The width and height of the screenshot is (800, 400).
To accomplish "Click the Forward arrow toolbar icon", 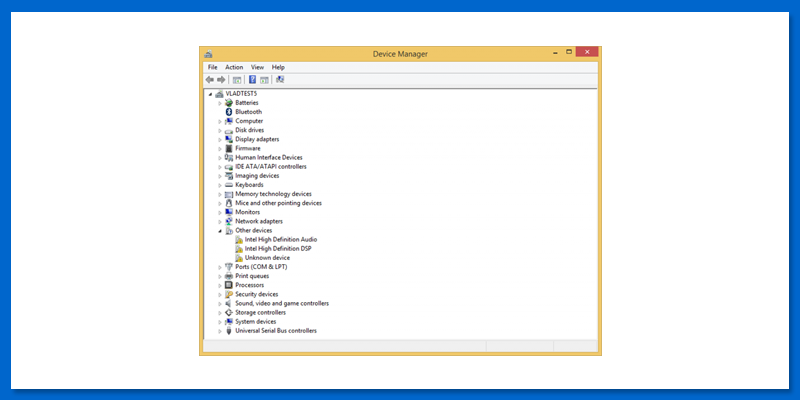I will click(221, 80).
